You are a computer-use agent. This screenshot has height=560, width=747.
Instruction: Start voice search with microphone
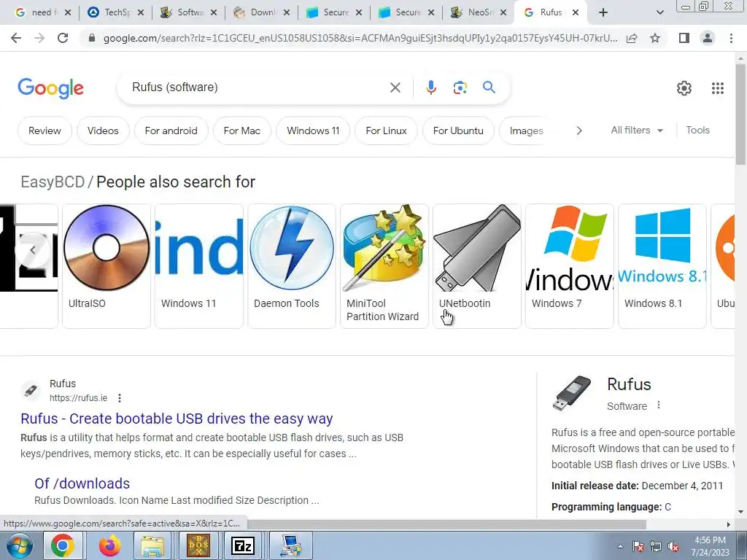(x=431, y=87)
